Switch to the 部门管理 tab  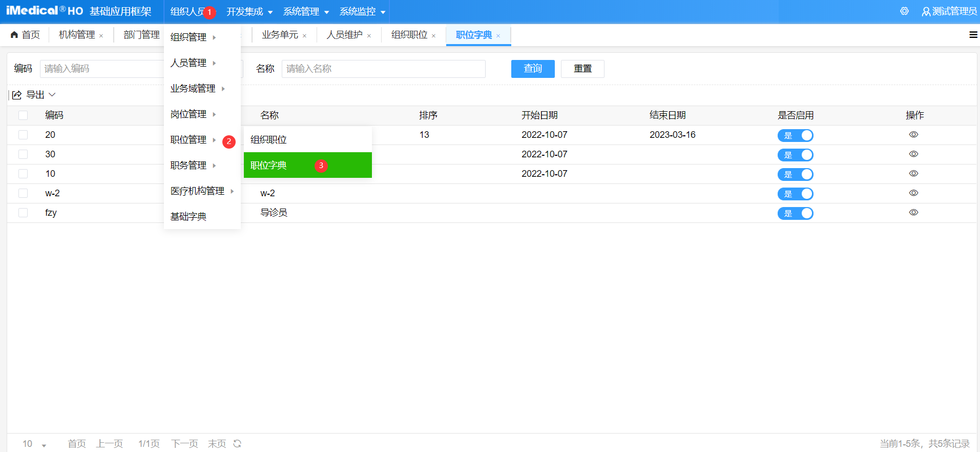click(141, 35)
